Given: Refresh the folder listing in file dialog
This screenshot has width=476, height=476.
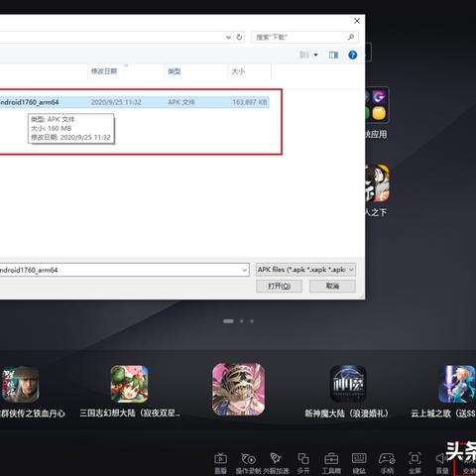Looking at the screenshot, I should tap(239, 37).
